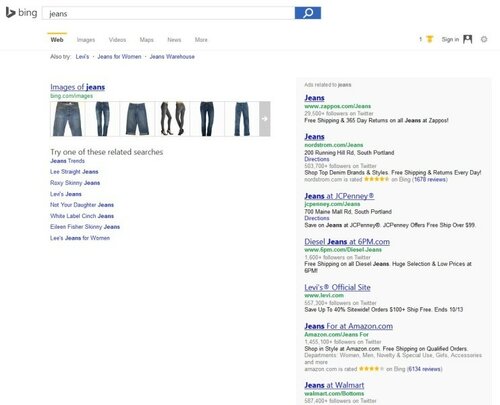Image resolution: width=500 pixels, height=405 pixels.
Task: Open the rewards trophy icon
Action: click(x=430, y=39)
